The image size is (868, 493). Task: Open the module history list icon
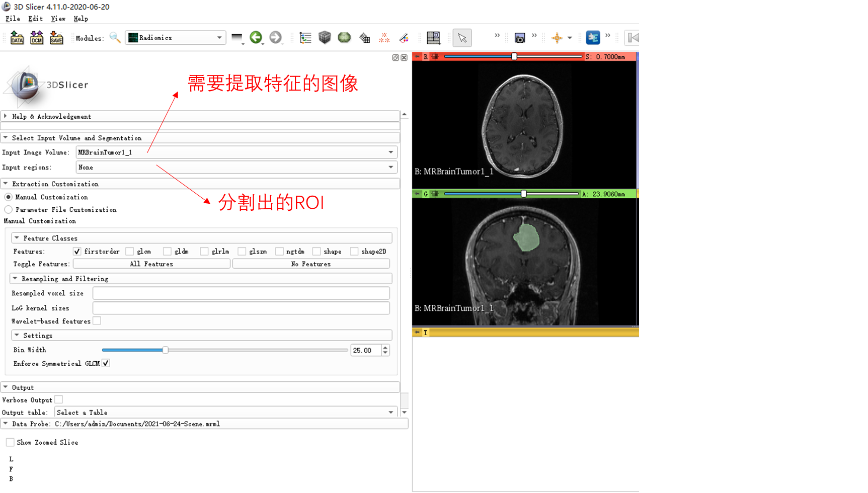coord(237,38)
